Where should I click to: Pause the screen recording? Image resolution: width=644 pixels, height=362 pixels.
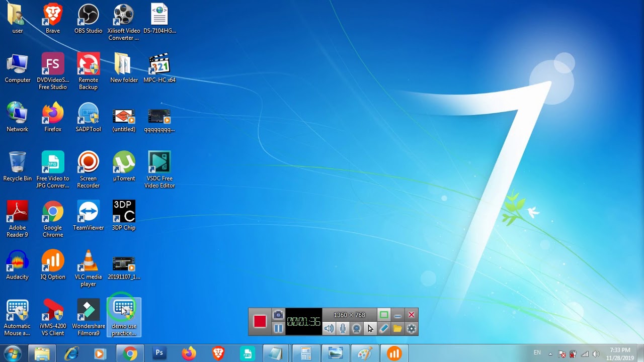[x=278, y=328]
